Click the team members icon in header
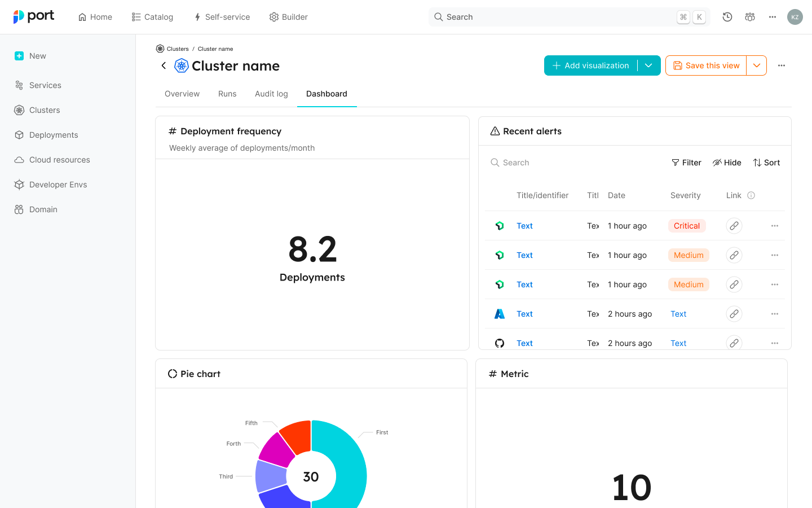Screen dimensions: 812x508 (x=750, y=17)
